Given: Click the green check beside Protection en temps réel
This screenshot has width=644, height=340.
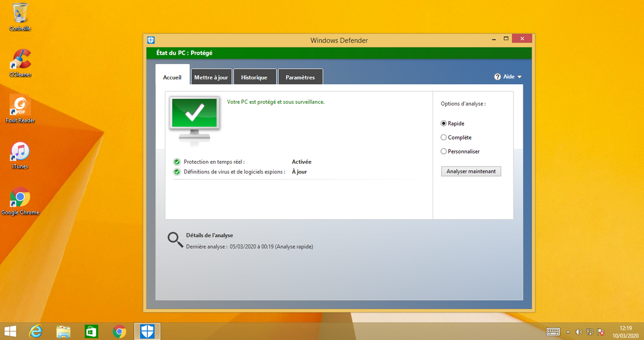Looking at the screenshot, I should [177, 162].
